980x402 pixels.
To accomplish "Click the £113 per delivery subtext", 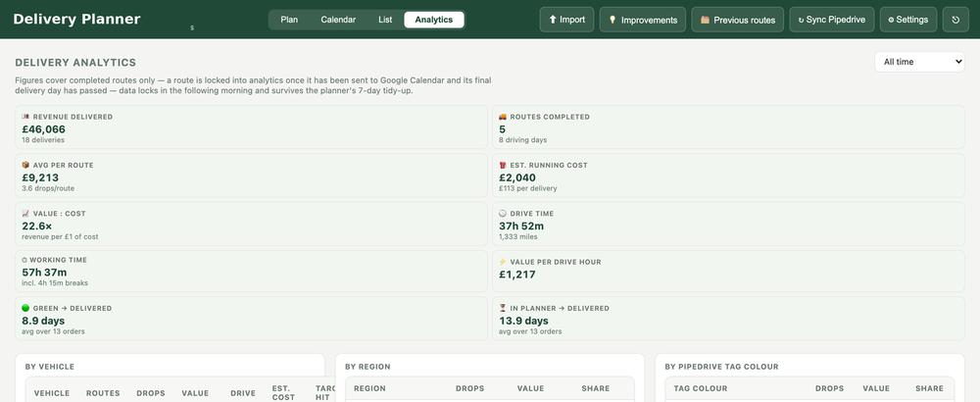I will 527,188.
